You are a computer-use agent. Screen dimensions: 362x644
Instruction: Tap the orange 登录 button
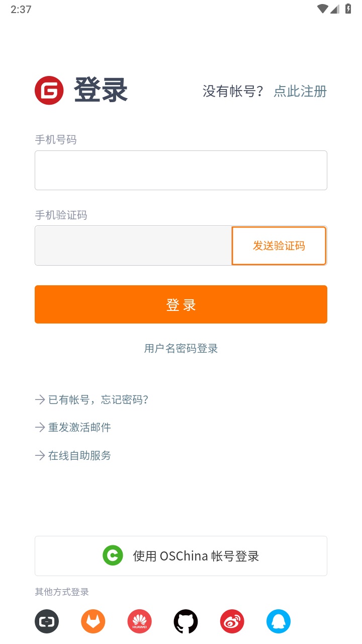tap(181, 304)
